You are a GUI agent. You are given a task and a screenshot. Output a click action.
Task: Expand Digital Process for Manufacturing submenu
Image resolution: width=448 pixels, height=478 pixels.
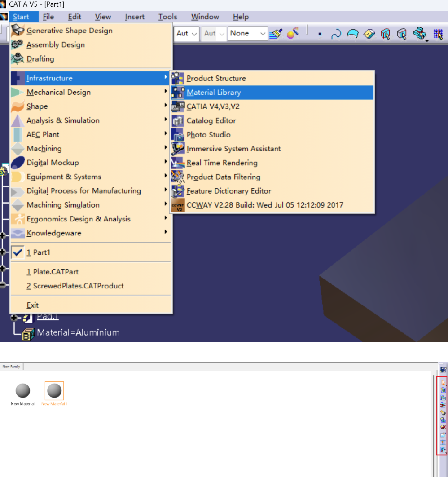(x=91, y=190)
